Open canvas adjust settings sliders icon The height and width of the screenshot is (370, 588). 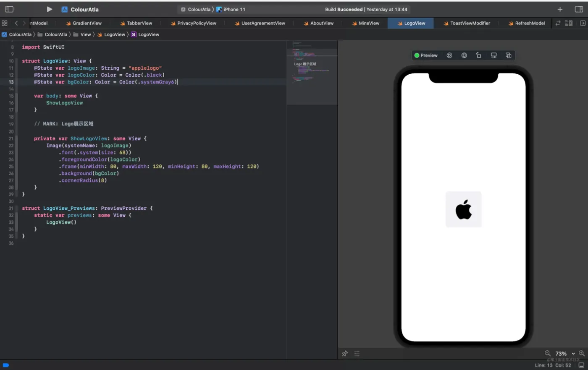[357, 354]
